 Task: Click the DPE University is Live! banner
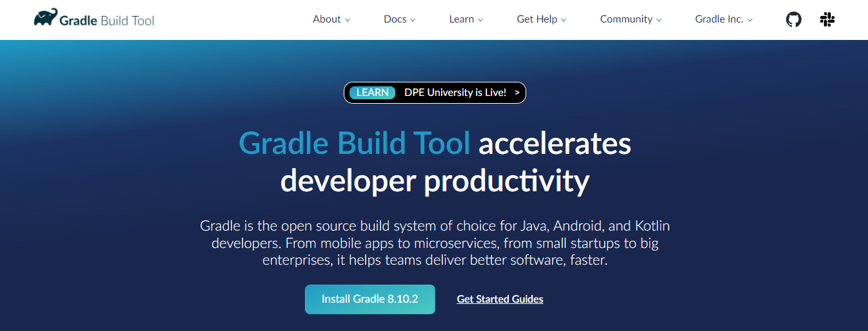click(x=435, y=93)
